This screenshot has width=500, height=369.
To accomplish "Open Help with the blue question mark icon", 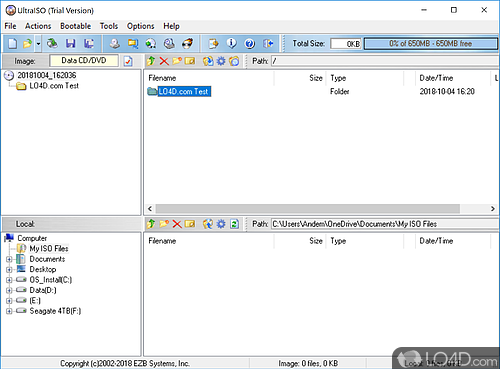I will coord(250,44).
